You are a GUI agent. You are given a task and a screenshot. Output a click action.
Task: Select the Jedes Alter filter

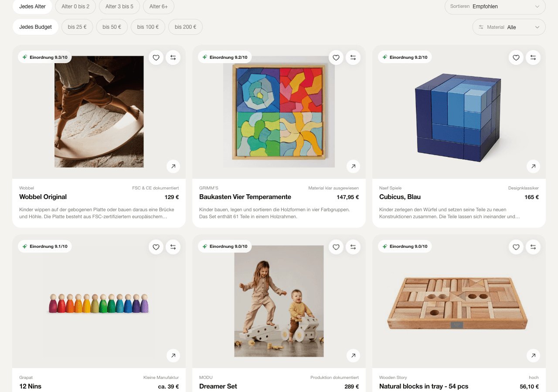coord(32,7)
